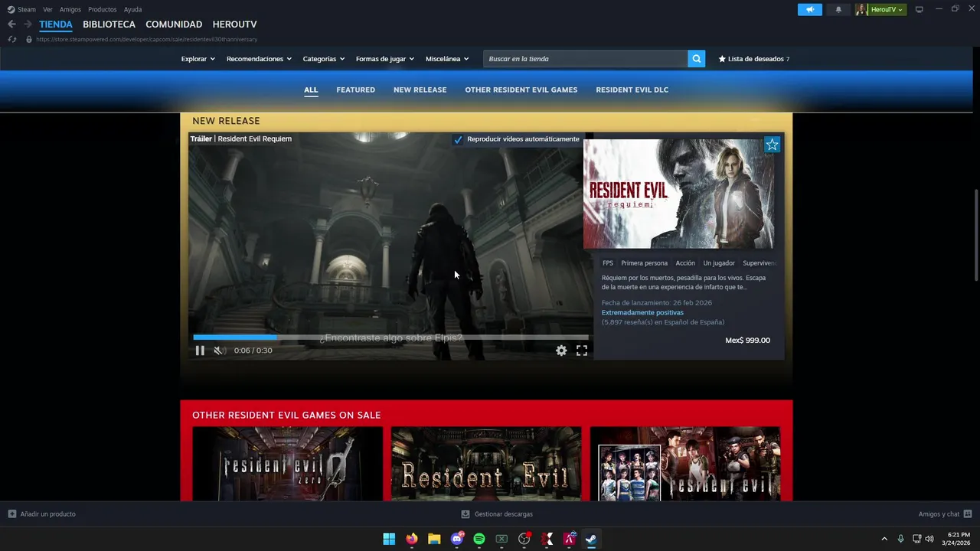Screen dimensions: 980x551
Task: Open the Xbox Game Bar taskbar icon
Action: [501, 539]
